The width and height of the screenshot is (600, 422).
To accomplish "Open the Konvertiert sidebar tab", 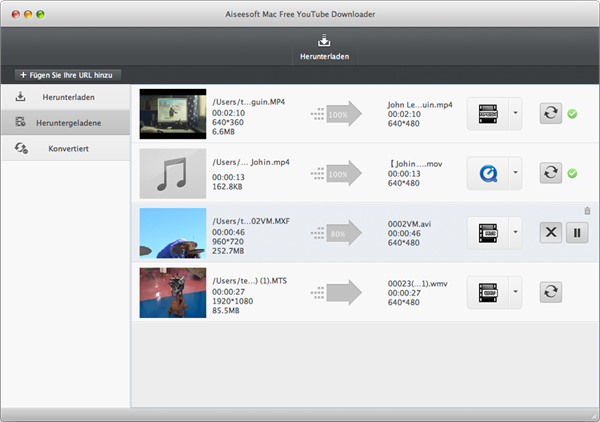I will (x=66, y=148).
